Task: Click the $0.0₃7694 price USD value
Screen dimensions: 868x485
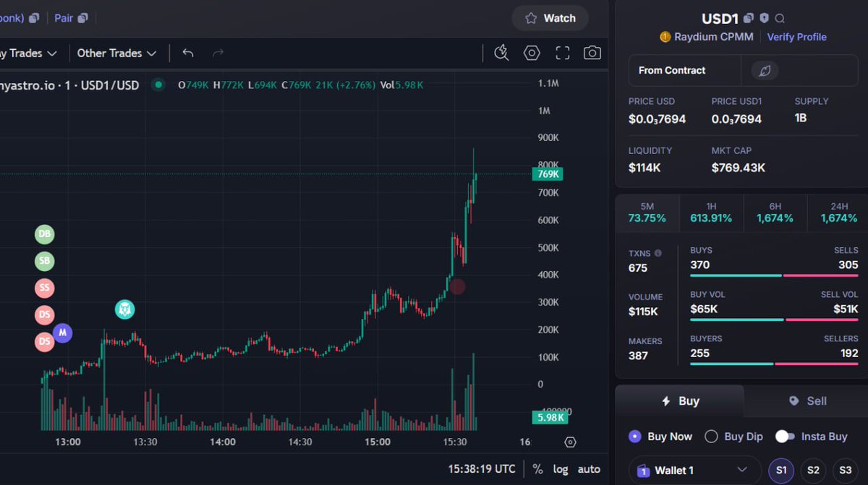Action: (657, 119)
